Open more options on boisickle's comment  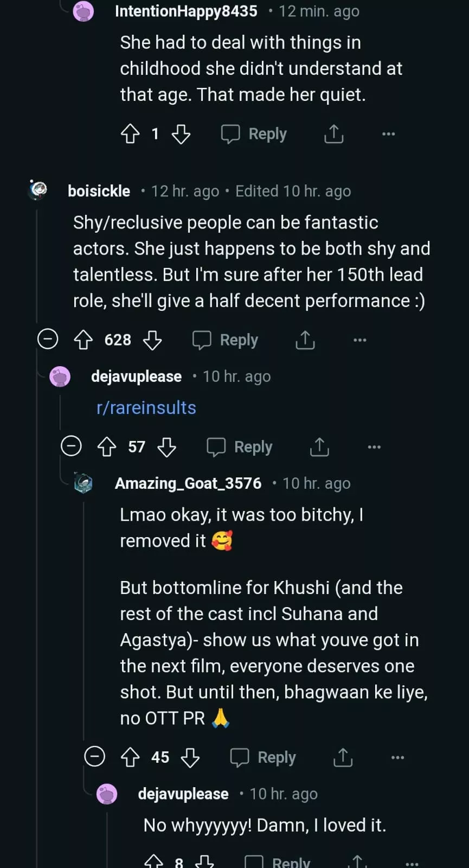[x=360, y=340]
